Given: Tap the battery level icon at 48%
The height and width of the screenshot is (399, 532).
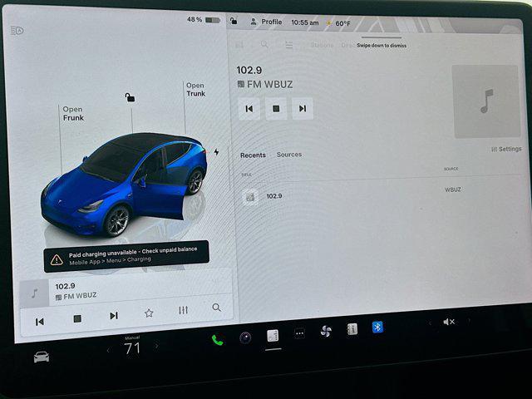Looking at the screenshot, I should [213, 20].
